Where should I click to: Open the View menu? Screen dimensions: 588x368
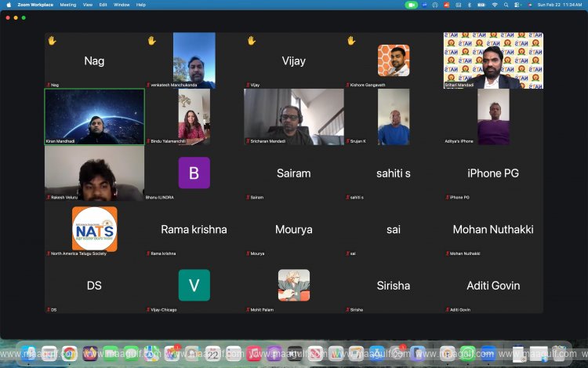(x=88, y=5)
